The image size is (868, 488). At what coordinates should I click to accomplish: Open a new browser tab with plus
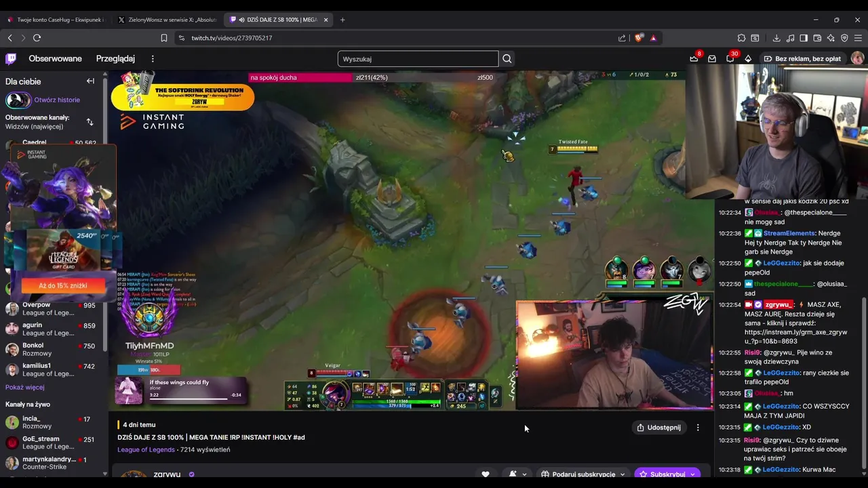pyautogui.click(x=342, y=20)
